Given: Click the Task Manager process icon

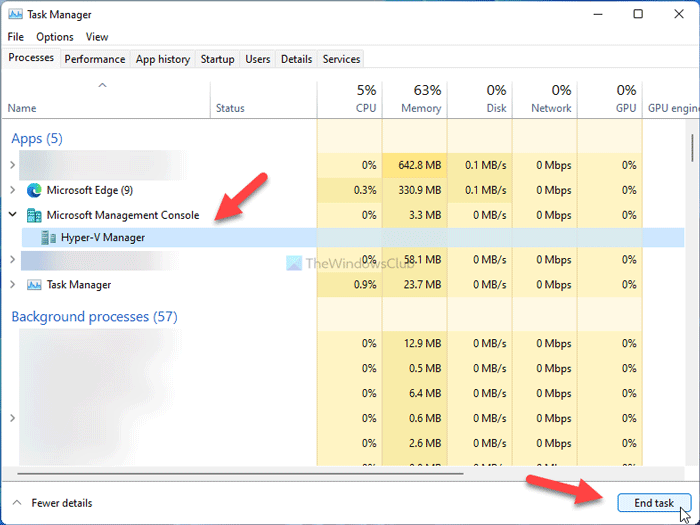Looking at the screenshot, I should (x=34, y=285).
